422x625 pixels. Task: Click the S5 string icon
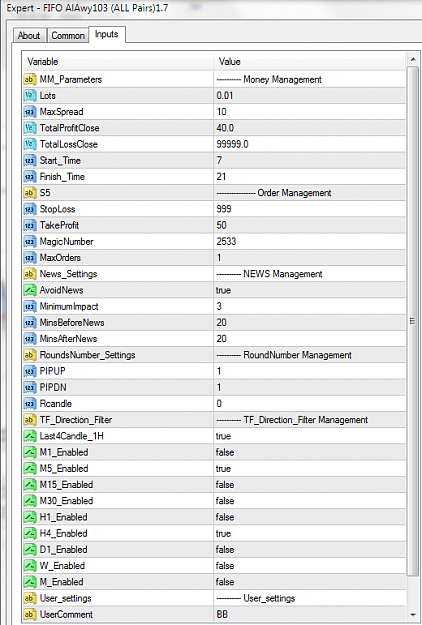coord(30,193)
